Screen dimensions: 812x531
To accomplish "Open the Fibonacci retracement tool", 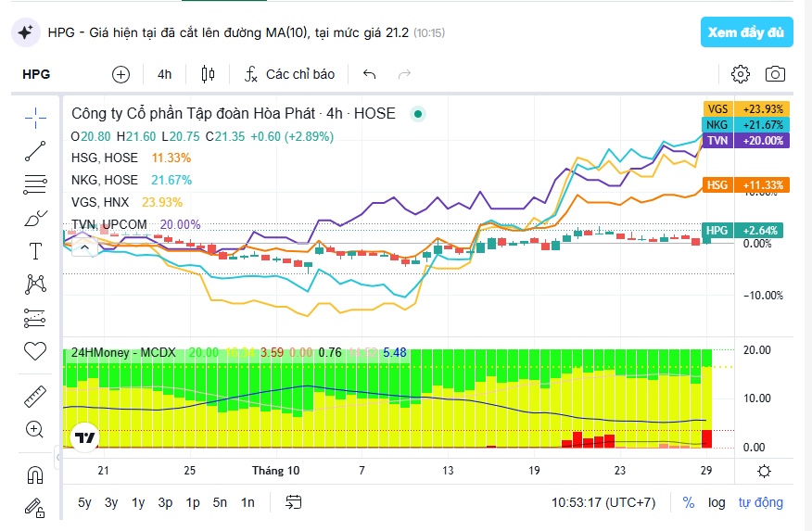I will coord(35,184).
